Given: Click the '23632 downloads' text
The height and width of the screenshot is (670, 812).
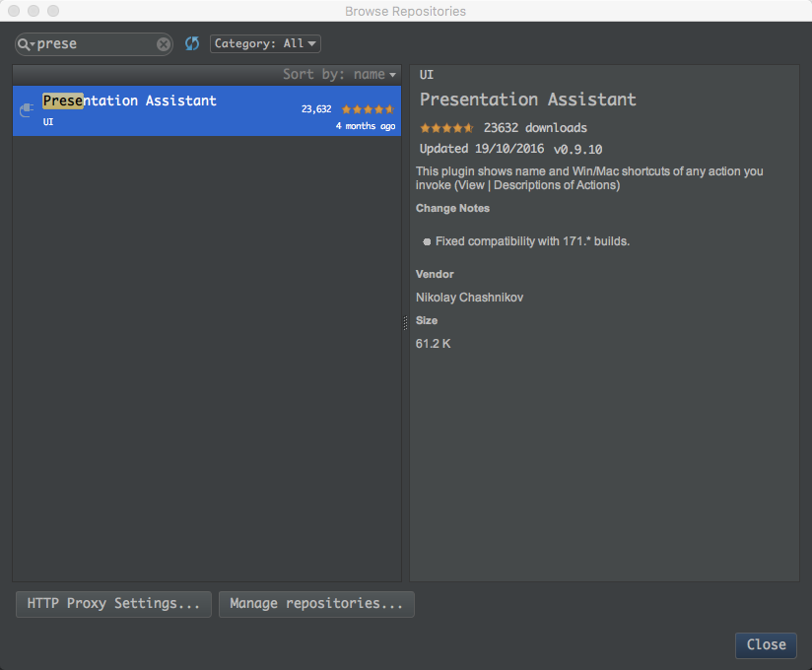Looking at the screenshot, I should [535, 128].
